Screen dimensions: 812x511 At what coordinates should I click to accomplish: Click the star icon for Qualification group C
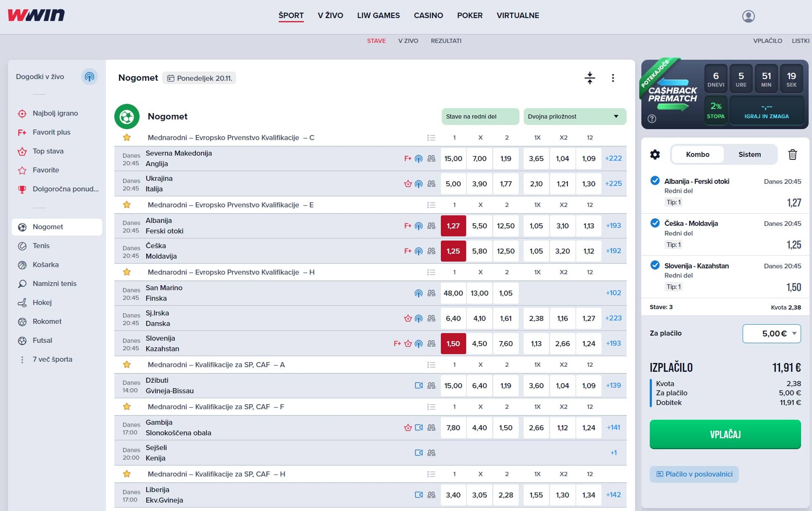tap(127, 138)
